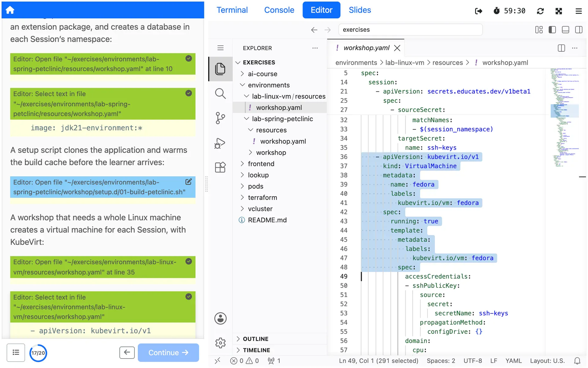The width and height of the screenshot is (588, 368).
Task: Toggle the primary side bar
Action: point(552,30)
